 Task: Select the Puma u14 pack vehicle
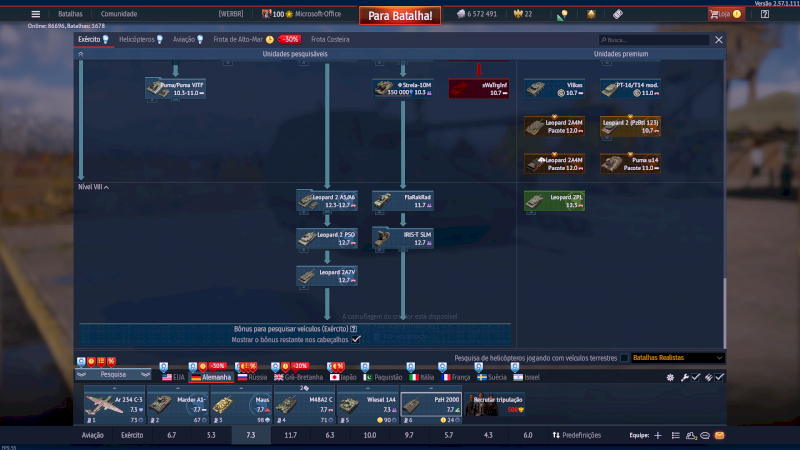[x=630, y=164]
